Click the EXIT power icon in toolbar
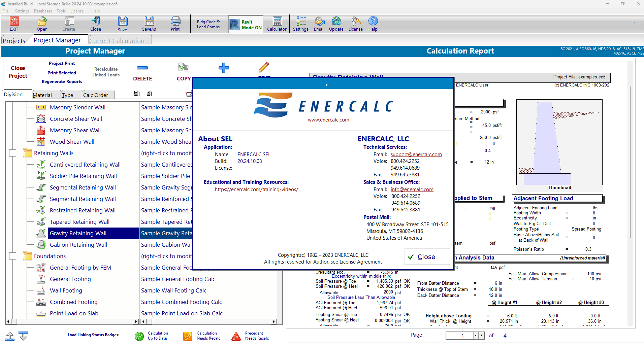Viewport: 644px width, 346px height. click(x=14, y=22)
